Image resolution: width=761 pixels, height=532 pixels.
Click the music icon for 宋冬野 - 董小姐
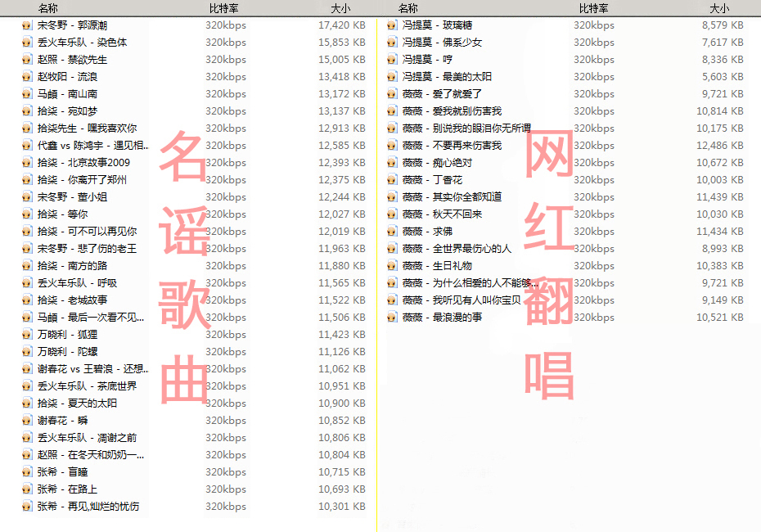27,197
